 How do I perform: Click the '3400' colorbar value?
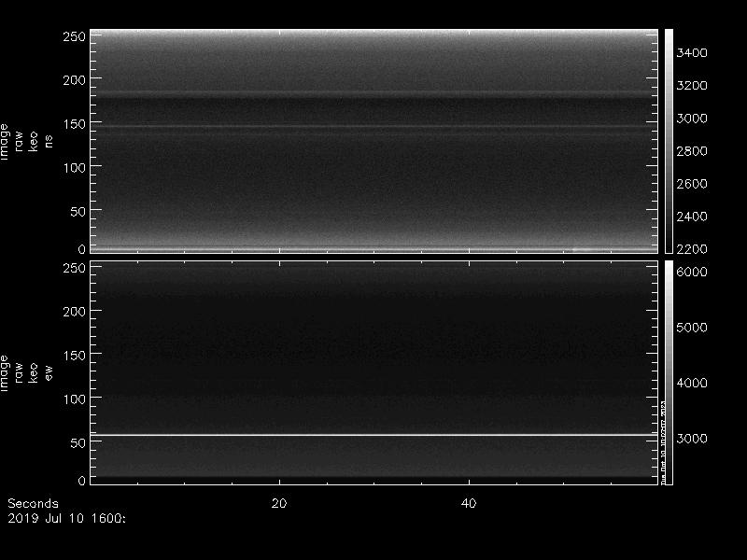click(x=692, y=53)
